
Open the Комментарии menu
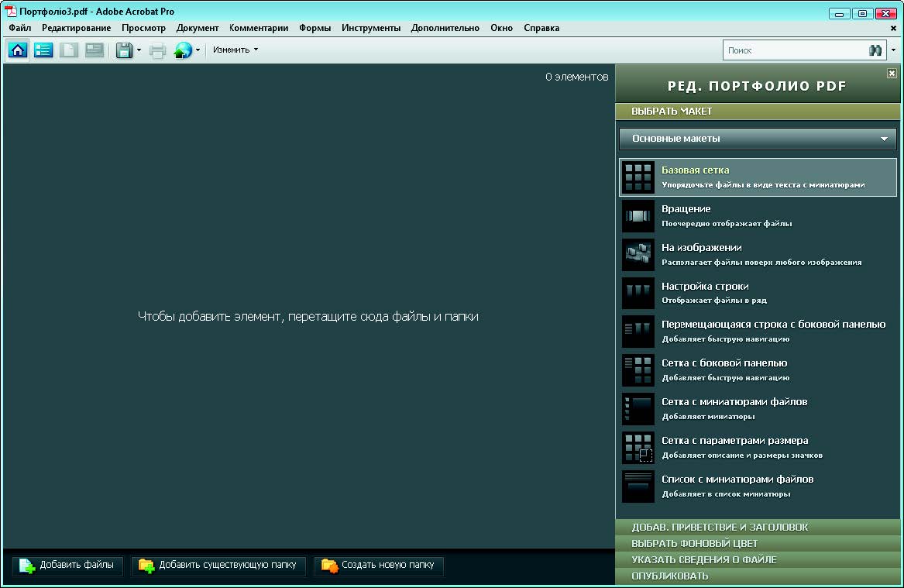(259, 28)
